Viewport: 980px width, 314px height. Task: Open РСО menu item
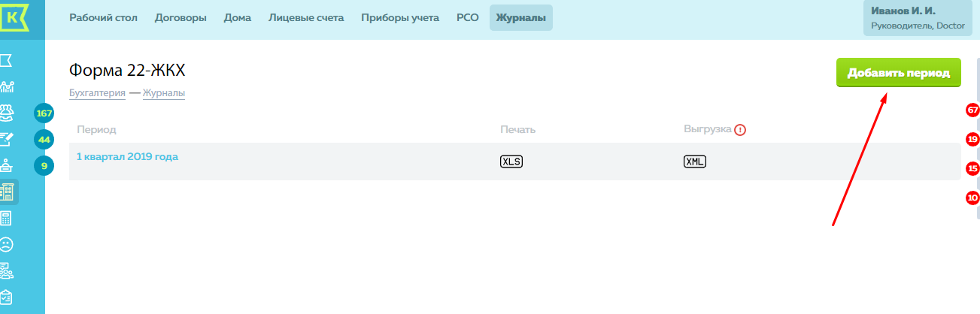coord(468,17)
